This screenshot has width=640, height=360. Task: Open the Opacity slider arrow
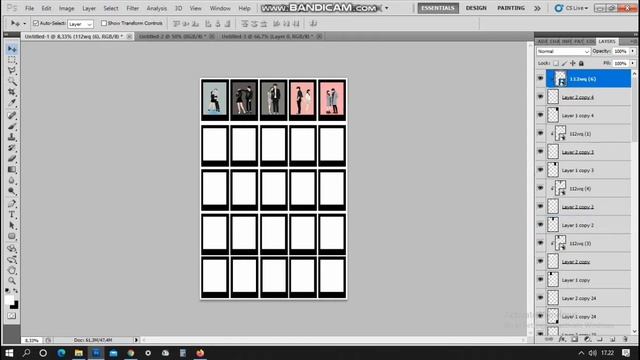pyautogui.click(x=633, y=51)
